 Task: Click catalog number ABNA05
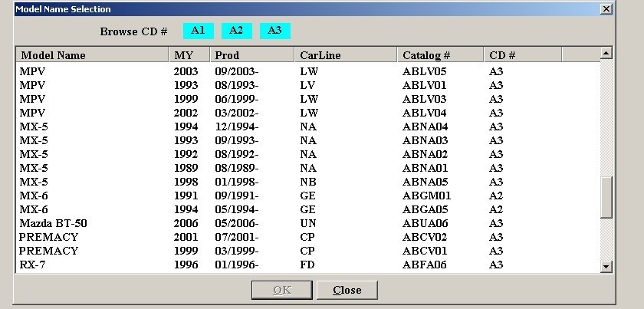(425, 182)
